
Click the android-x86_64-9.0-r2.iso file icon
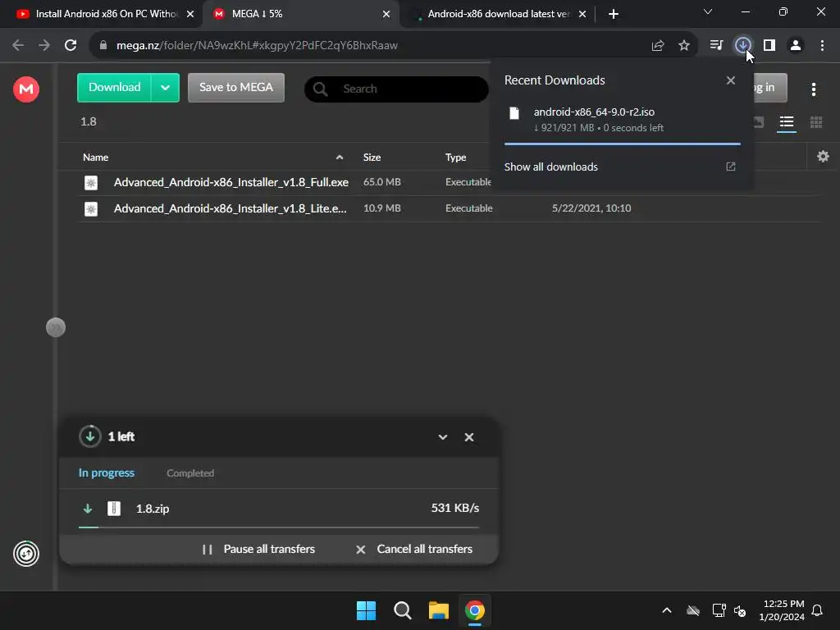click(514, 113)
